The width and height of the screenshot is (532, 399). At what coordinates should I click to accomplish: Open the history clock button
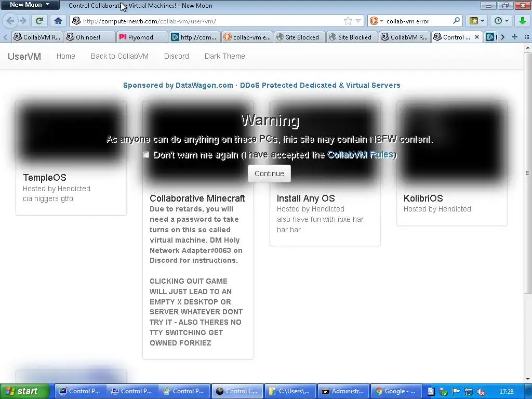coord(498,21)
